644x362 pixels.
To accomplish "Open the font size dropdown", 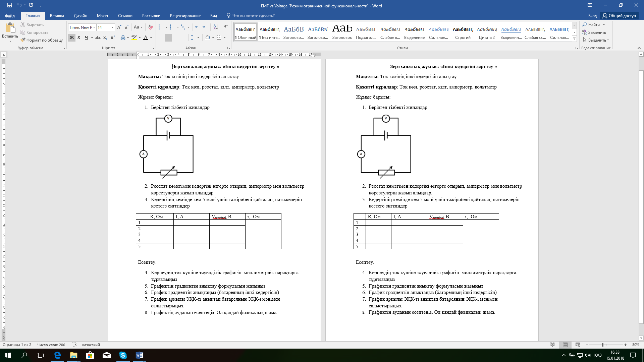I will click(x=112, y=27).
